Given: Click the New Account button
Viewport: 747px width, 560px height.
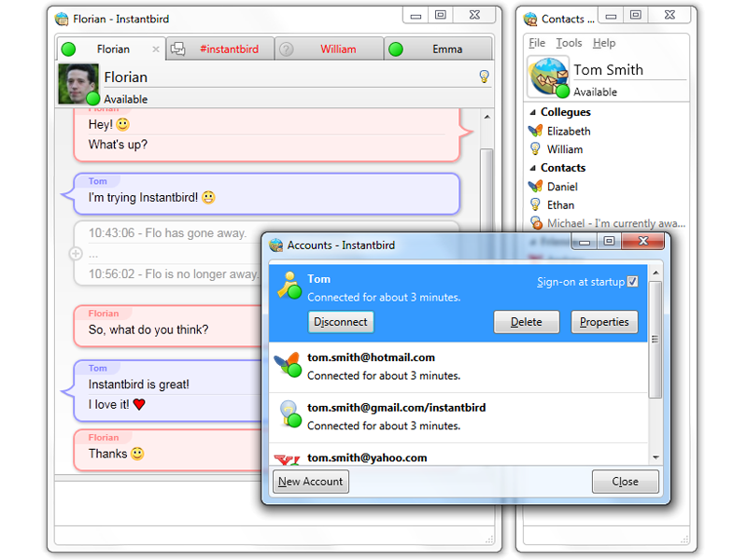Looking at the screenshot, I should [x=311, y=482].
